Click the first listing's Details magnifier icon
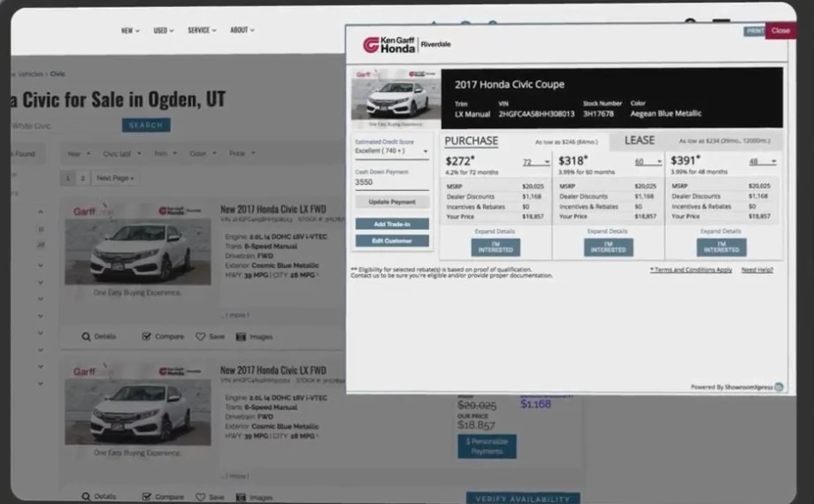Screen dimensions: 814x504 (86, 337)
